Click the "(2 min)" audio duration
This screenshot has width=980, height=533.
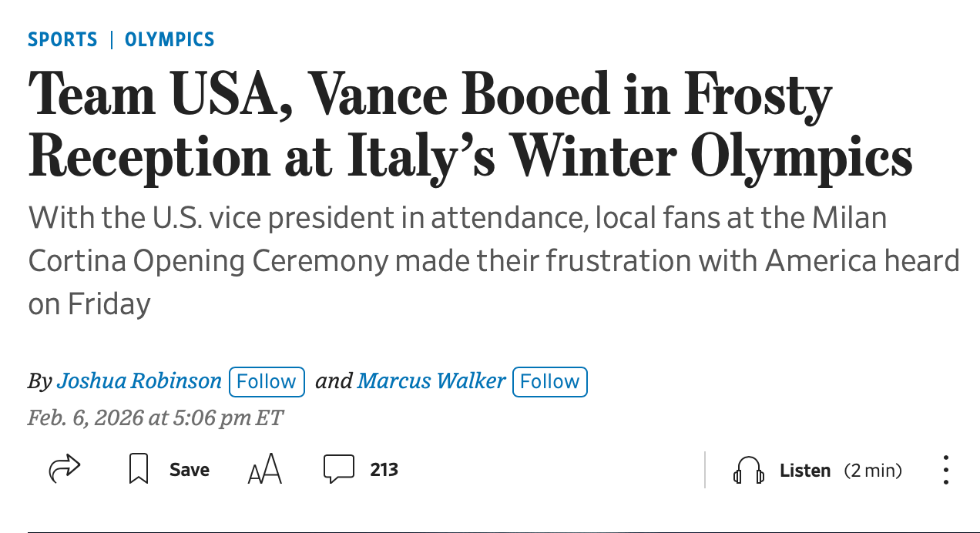pyautogui.click(x=873, y=470)
